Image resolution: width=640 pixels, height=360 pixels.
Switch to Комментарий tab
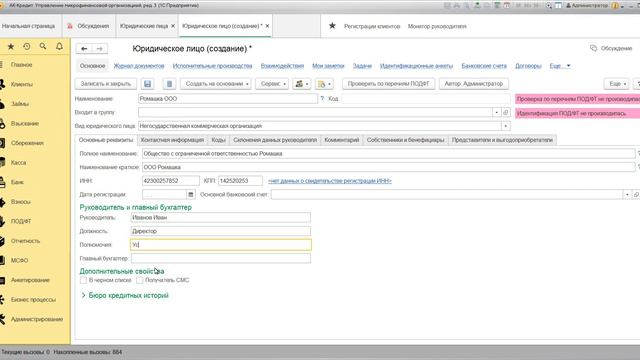(x=342, y=140)
